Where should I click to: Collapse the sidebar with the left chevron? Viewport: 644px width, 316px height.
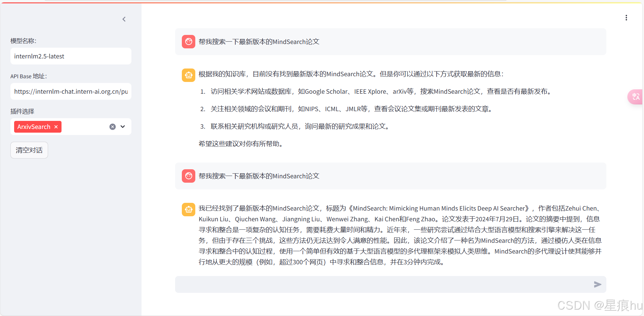click(x=124, y=19)
